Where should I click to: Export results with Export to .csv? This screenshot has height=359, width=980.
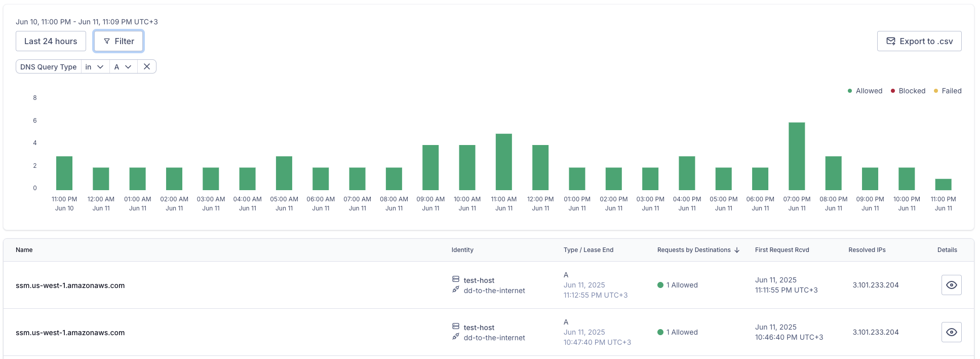coord(919,41)
